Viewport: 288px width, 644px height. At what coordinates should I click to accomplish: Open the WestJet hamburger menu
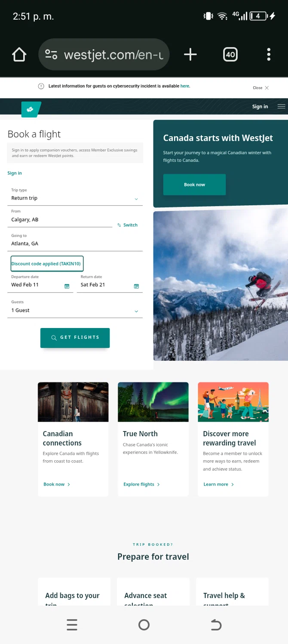coord(281,106)
